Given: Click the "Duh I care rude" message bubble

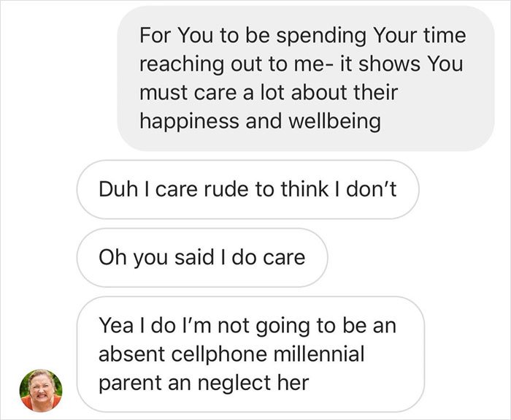Looking at the screenshot, I should point(247,189).
